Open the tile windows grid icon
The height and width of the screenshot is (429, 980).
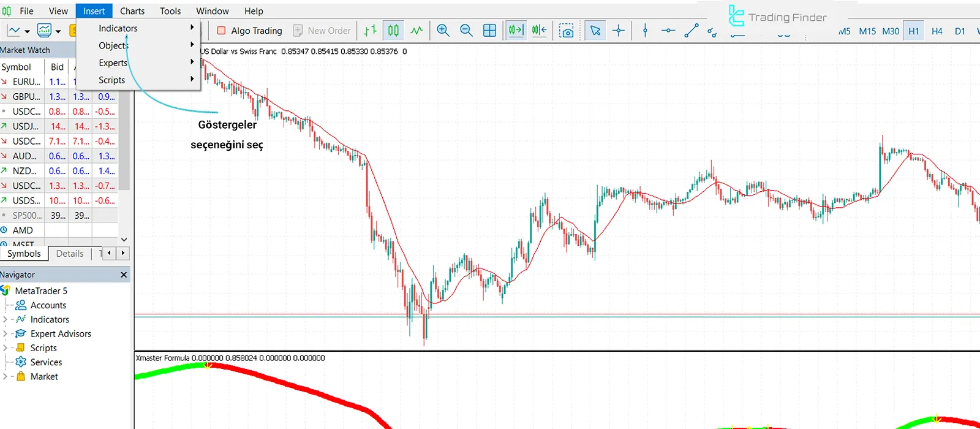coord(489,31)
